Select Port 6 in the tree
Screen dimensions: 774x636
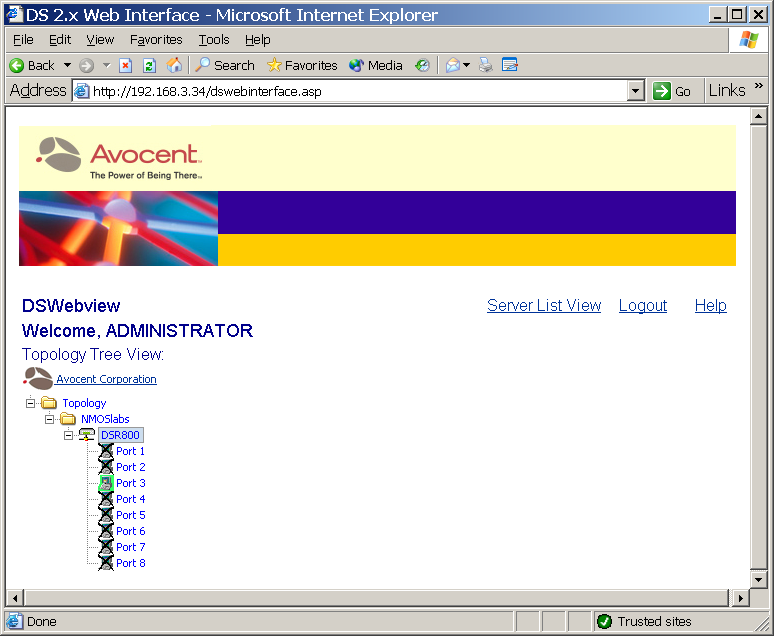(x=130, y=531)
